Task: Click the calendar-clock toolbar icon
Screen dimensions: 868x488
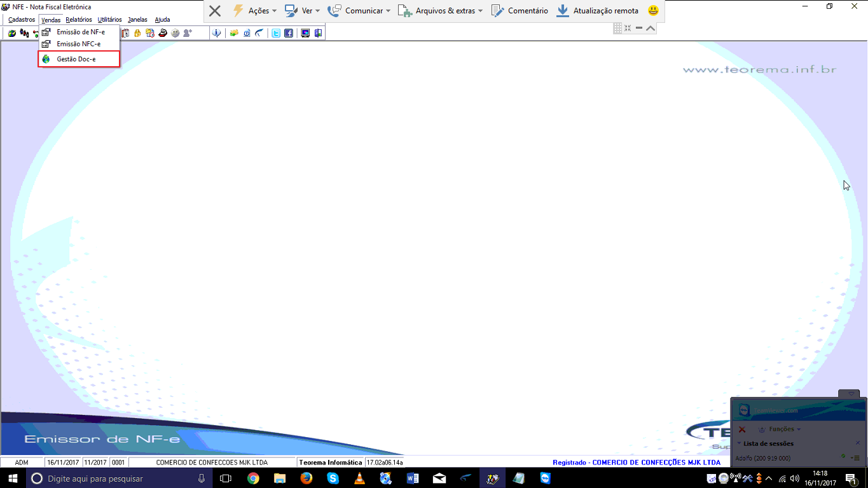Action: coord(150,33)
